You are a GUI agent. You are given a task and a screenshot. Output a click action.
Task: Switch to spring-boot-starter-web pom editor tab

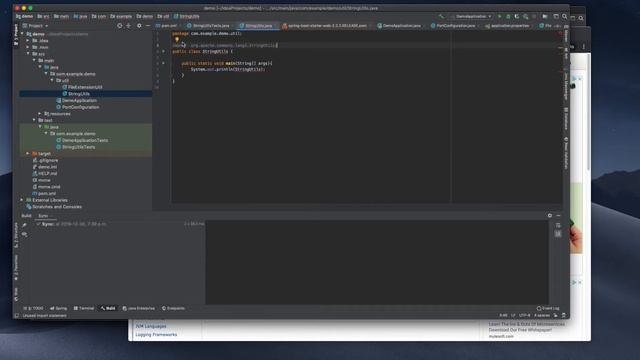pos(325,26)
